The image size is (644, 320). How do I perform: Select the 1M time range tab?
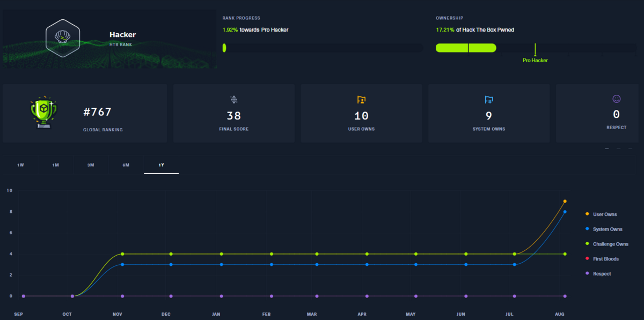(55, 165)
